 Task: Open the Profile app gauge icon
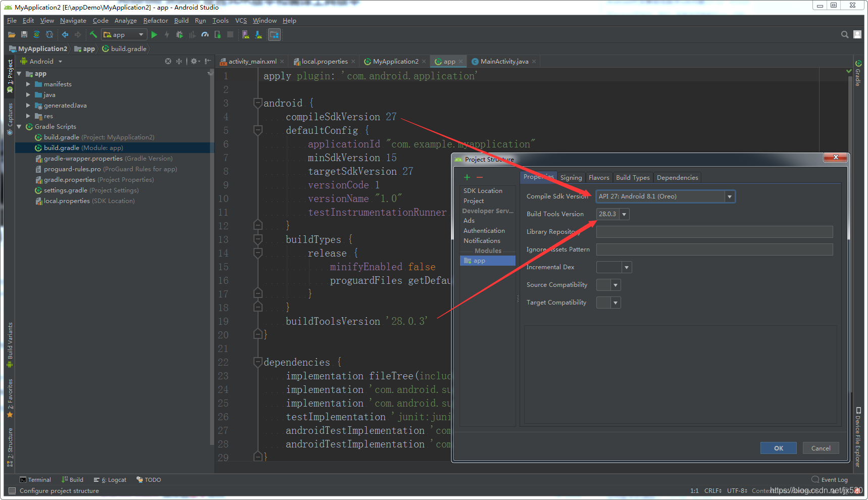click(205, 35)
